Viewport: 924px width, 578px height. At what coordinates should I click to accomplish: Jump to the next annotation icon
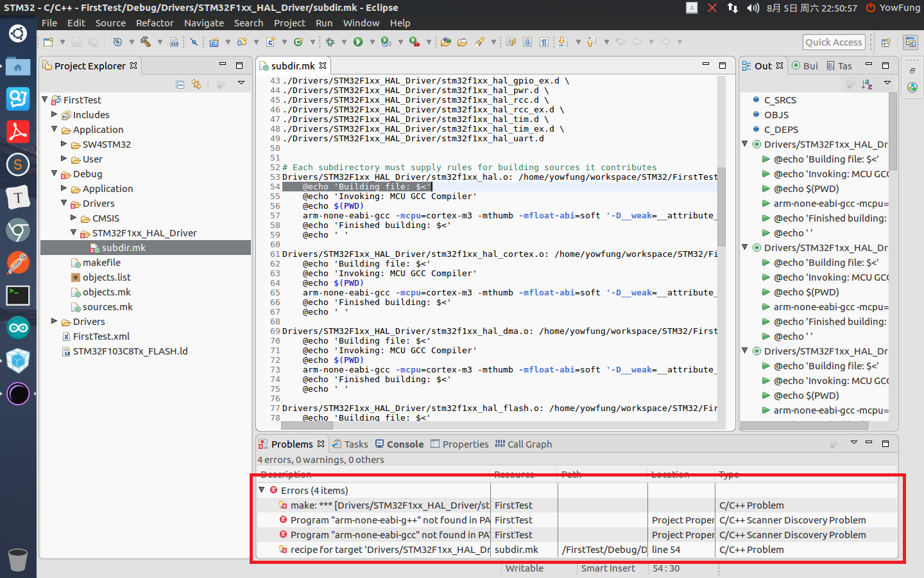[x=563, y=42]
